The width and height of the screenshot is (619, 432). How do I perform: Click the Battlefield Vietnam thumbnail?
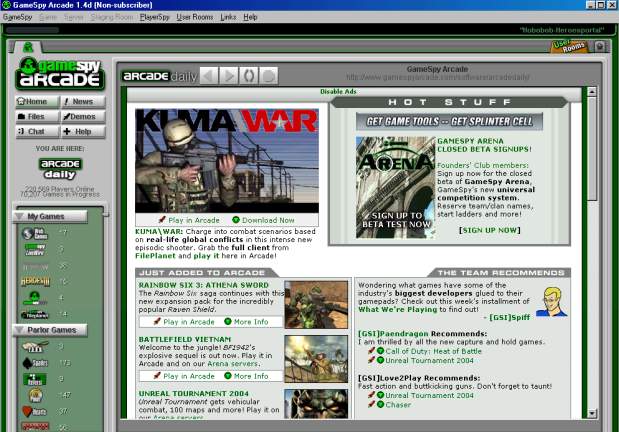pyautogui.click(x=316, y=359)
